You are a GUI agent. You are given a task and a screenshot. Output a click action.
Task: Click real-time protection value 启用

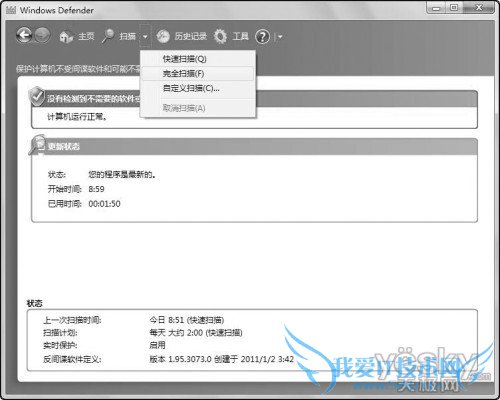(x=157, y=345)
